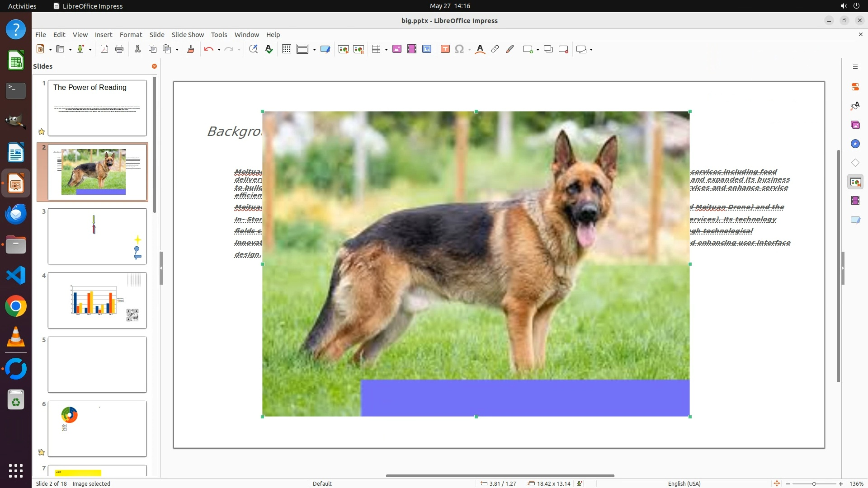
Task: Open the Slide Show menu
Action: pyautogui.click(x=188, y=35)
